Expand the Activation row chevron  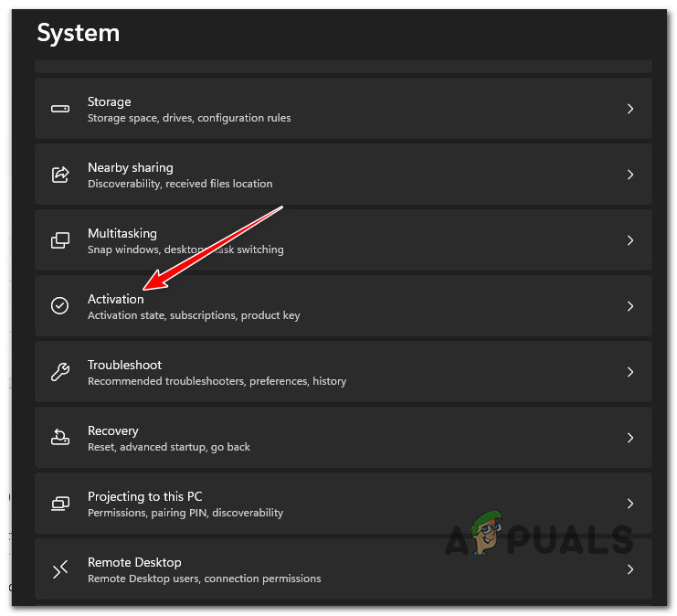point(630,306)
